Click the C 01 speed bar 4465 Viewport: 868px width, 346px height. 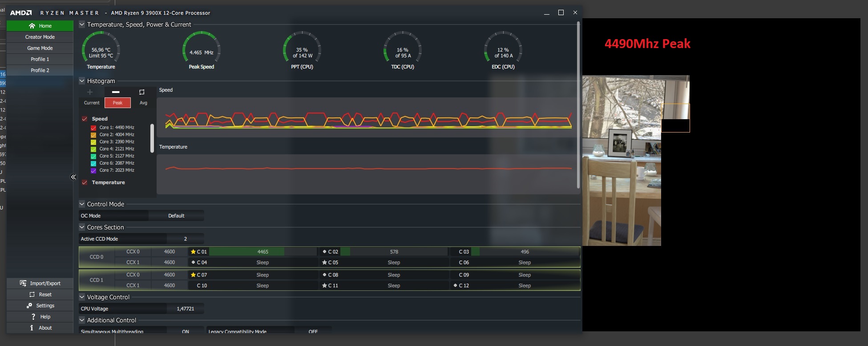(262, 252)
